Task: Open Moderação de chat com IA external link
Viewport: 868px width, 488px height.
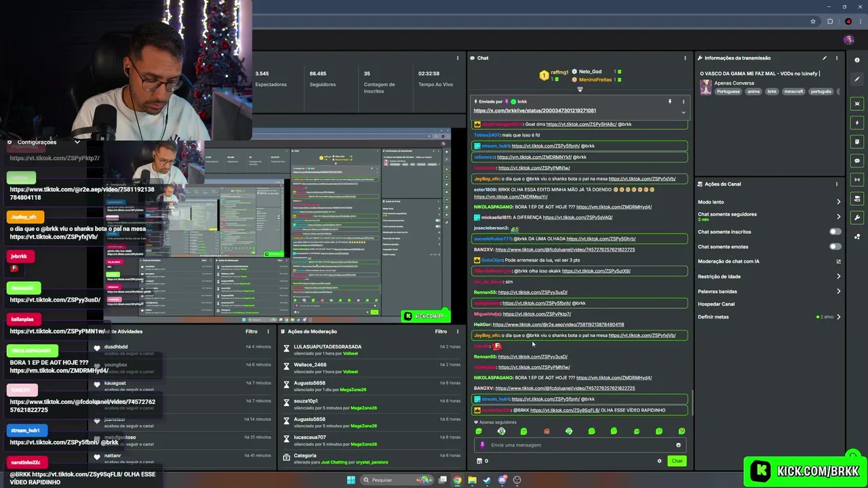Action: pyautogui.click(x=838, y=262)
